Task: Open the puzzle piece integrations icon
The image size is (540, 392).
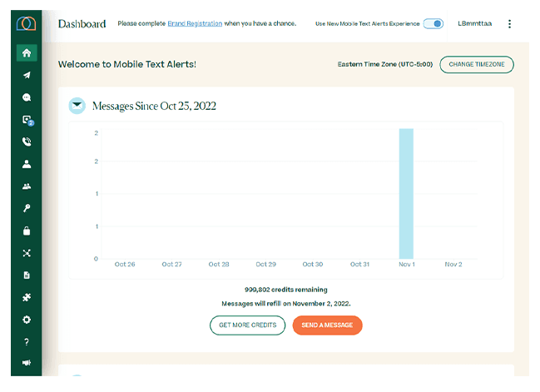Action: tap(27, 297)
